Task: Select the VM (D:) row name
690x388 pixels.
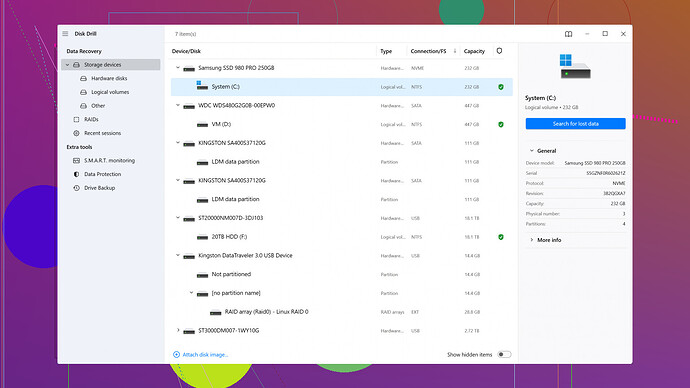Action: click(x=221, y=124)
